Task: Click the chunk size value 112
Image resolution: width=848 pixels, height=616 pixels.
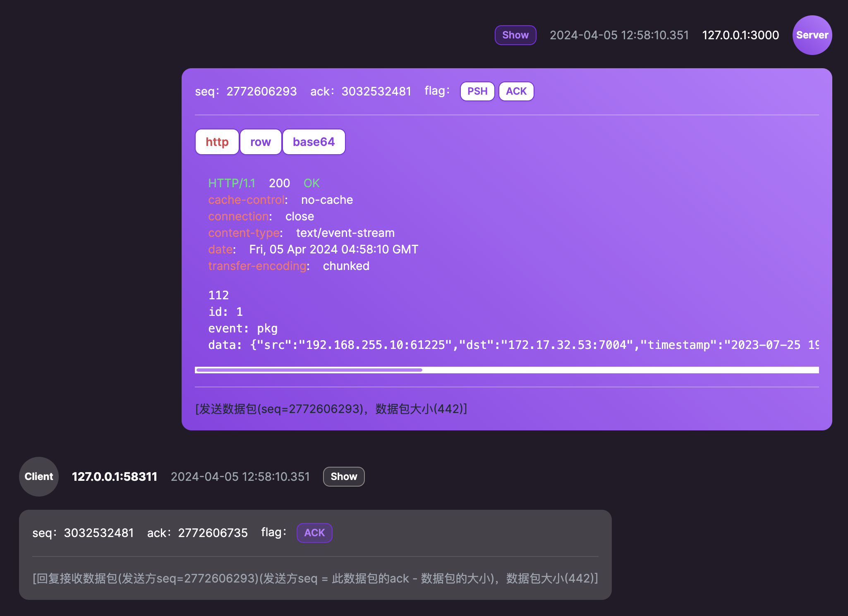Action: [x=218, y=295]
